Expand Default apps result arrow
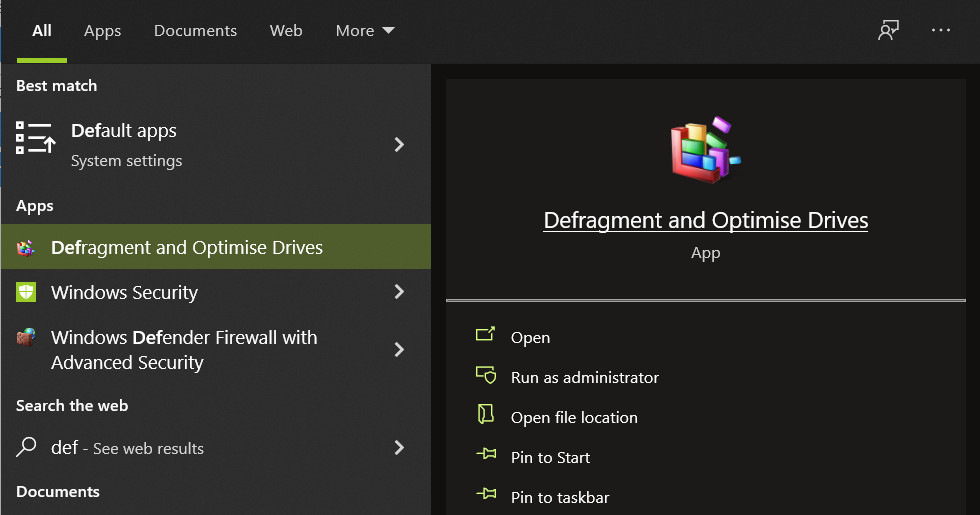980x515 pixels. [399, 145]
